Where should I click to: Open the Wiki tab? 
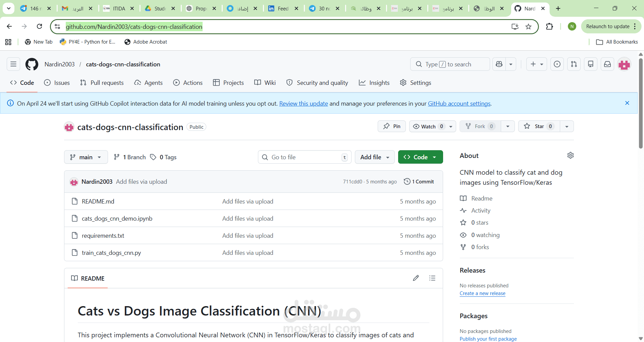coord(265,83)
